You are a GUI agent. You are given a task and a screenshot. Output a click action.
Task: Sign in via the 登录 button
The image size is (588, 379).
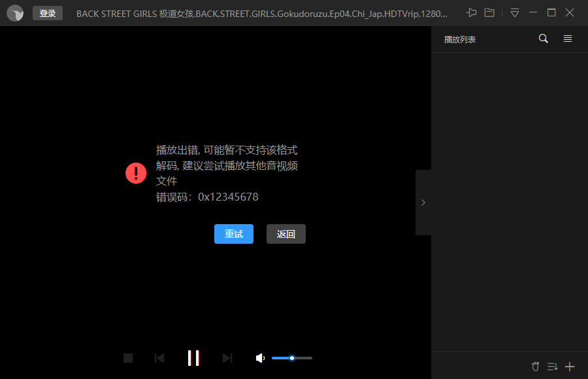pyautogui.click(x=47, y=12)
